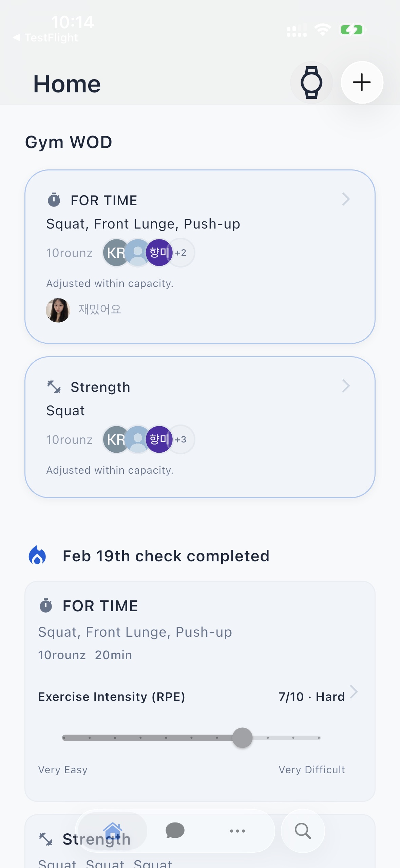Screen dimensions: 400x868
Task: Tap the +2 participants badge
Action: point(181,253)
